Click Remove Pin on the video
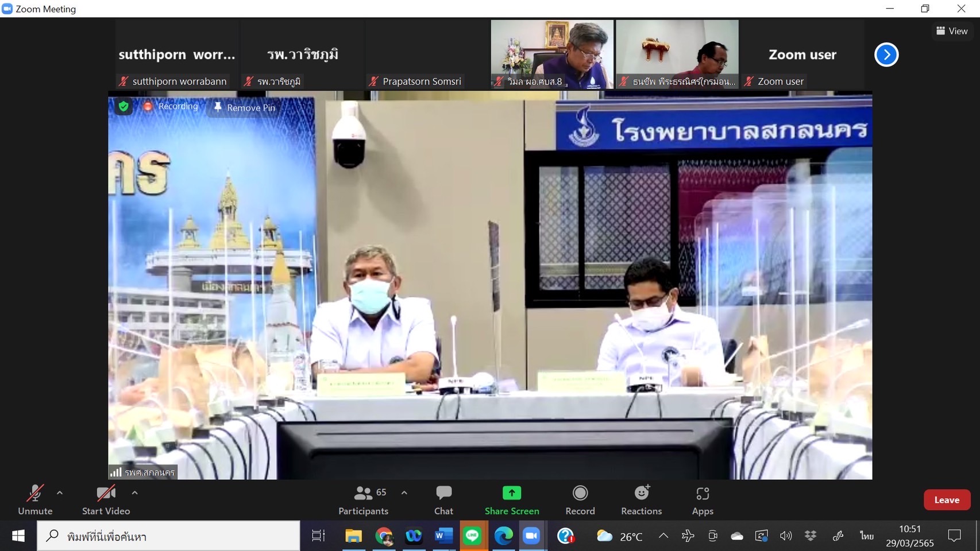Screen dimensions: 980x551 [245, 107]
